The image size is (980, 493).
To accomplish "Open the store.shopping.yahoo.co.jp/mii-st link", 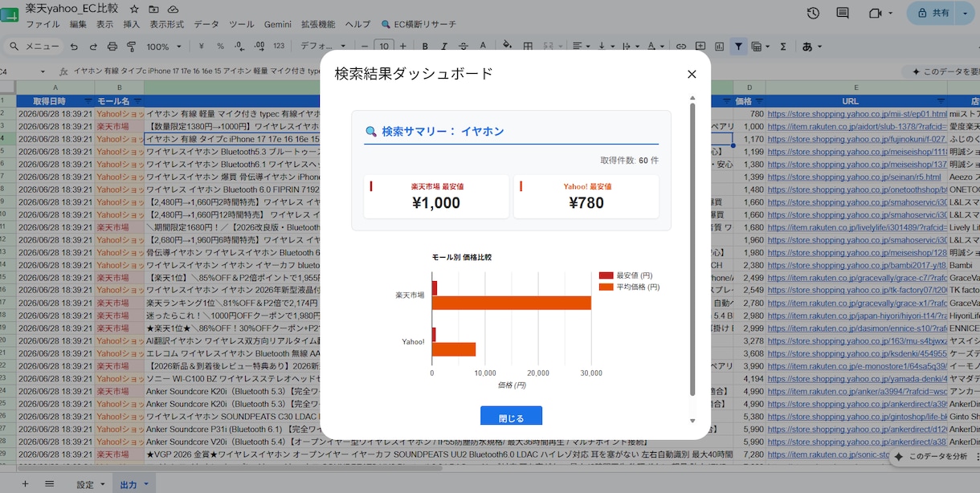I will point(856,114).
